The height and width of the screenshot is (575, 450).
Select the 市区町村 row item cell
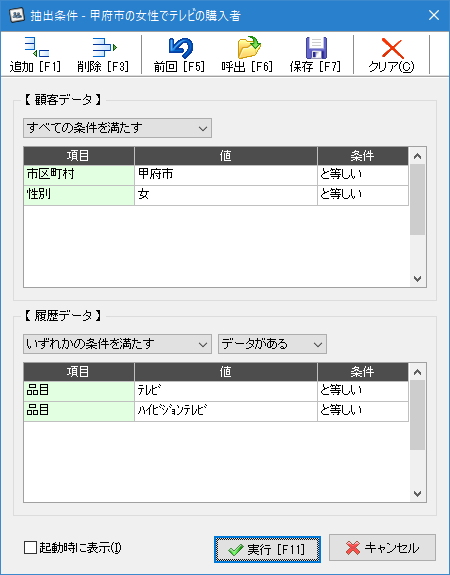pos(79,175)
